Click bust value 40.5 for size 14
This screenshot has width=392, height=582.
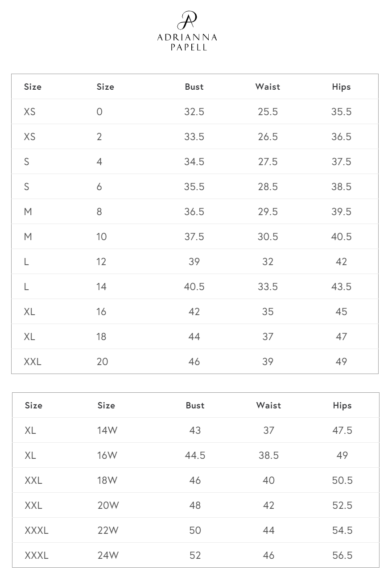point(194,287)
